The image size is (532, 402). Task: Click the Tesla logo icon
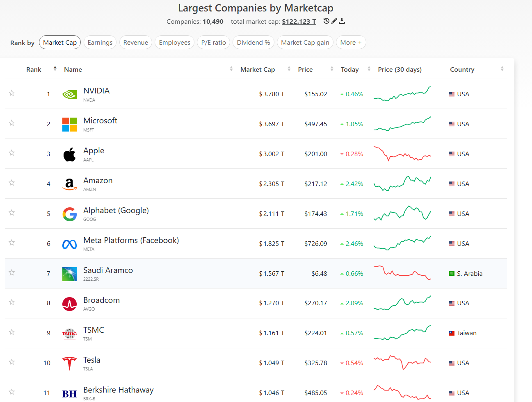tap(69, 363)
